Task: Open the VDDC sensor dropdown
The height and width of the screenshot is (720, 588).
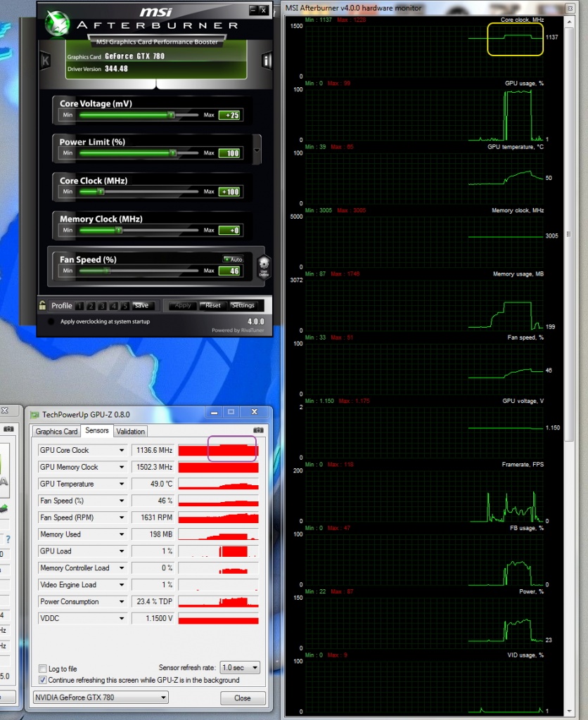Action: [x=122, y=619]
